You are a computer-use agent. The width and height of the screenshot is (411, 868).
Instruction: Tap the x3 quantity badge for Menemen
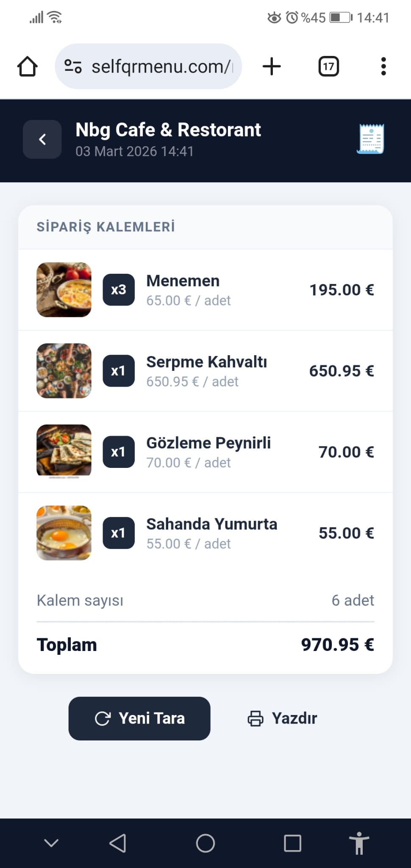pos(119,290)
